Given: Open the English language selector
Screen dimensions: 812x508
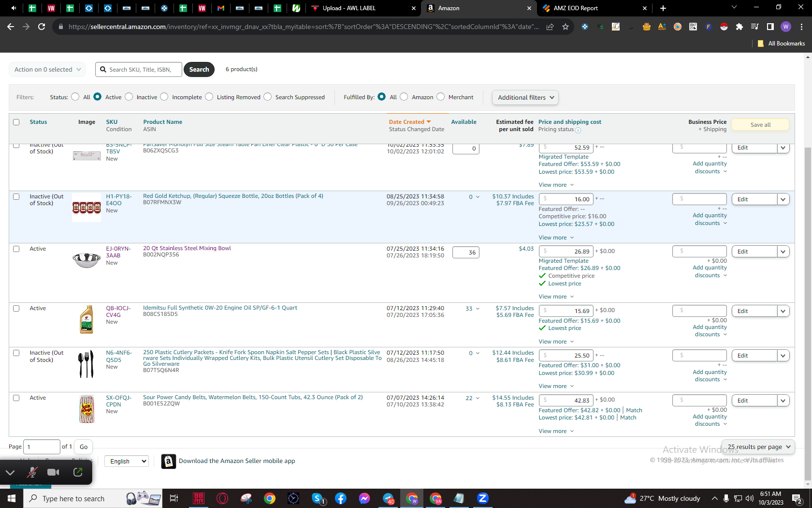Looking at the screenshot, I should [127, 461].
